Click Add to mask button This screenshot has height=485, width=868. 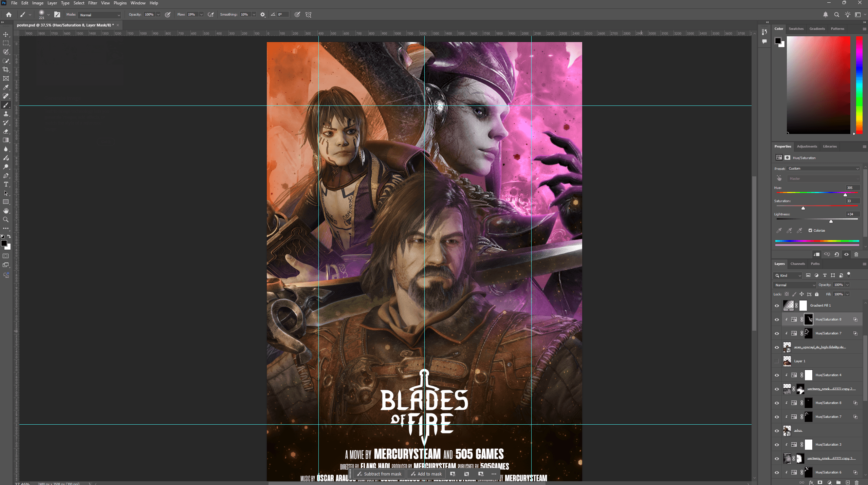pos(426,474)
